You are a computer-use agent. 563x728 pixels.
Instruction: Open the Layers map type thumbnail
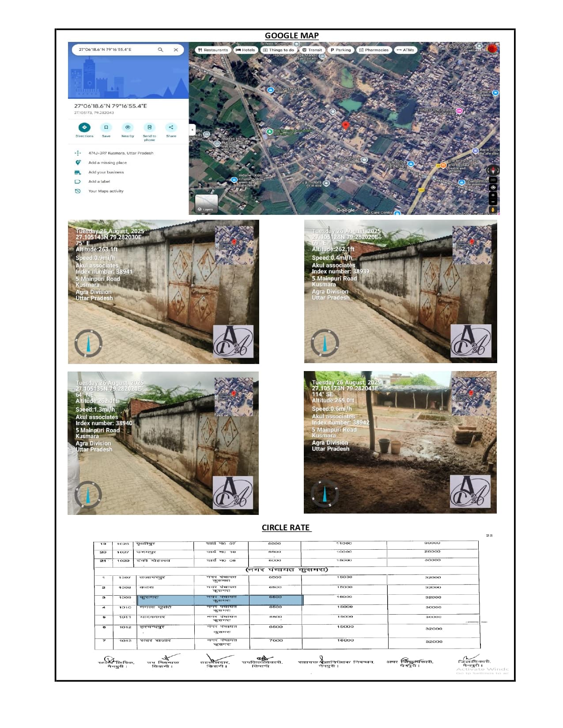(207, 204)
